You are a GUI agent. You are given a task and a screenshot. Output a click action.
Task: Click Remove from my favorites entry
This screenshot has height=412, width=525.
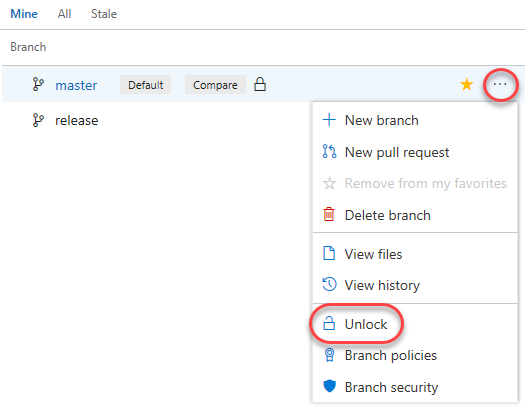pyautogui.click(x=415, y=183)
